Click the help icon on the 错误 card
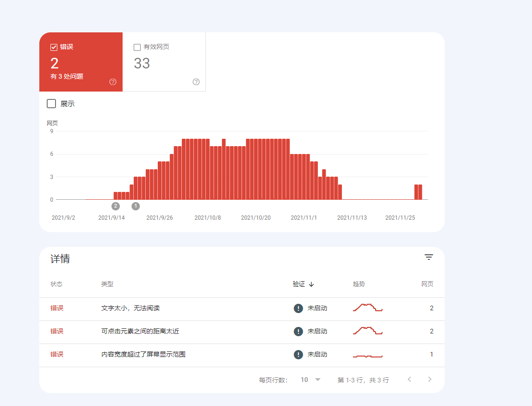Image resolution: width=532 pixels, height=406 pixels. (112, 82)
